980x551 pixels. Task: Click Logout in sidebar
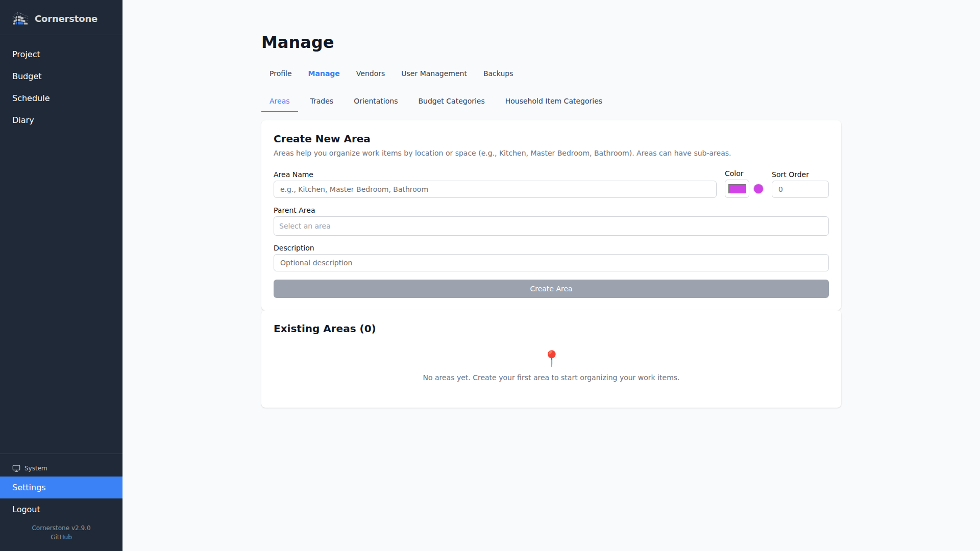[x=61, y=510]
